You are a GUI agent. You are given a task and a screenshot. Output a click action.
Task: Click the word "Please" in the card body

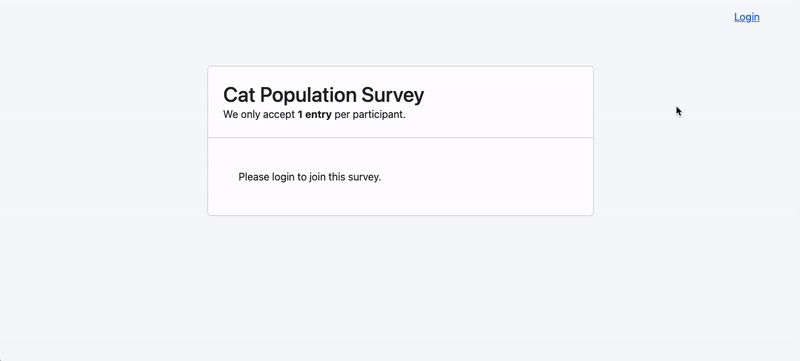tap(254, 177)
